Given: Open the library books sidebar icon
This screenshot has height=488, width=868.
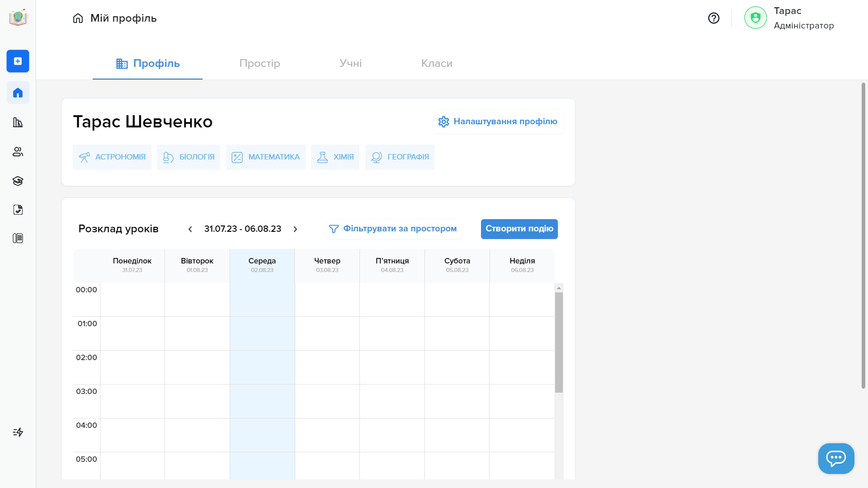Looking at the screenshot, I should [18, 122].
